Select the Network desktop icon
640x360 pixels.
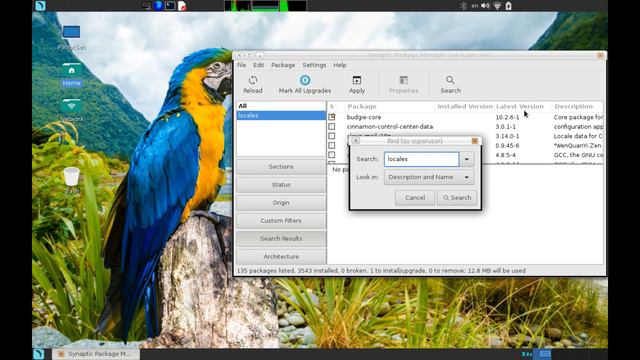(71, 106)
